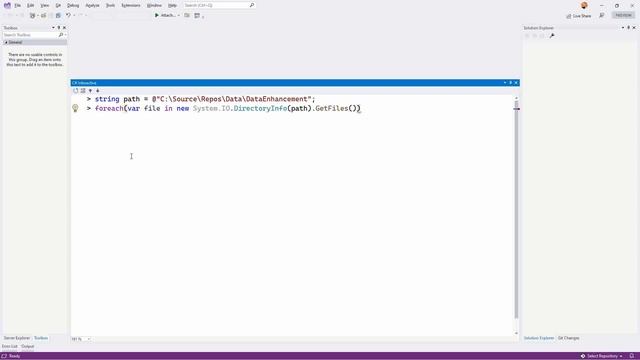The width and height of the screenshot is (640, 360).
Task: Open the Error List tab
Action: (x=10, y=346)
